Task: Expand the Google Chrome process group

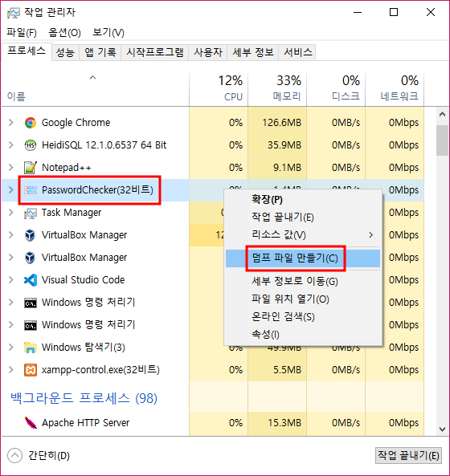Action: tap(11, 123)
